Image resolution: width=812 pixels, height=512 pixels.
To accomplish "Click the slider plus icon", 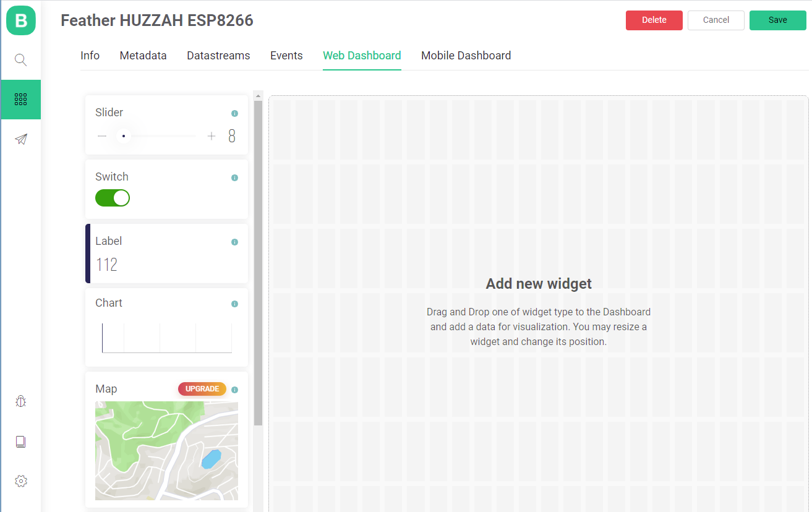I will point(212,136).
